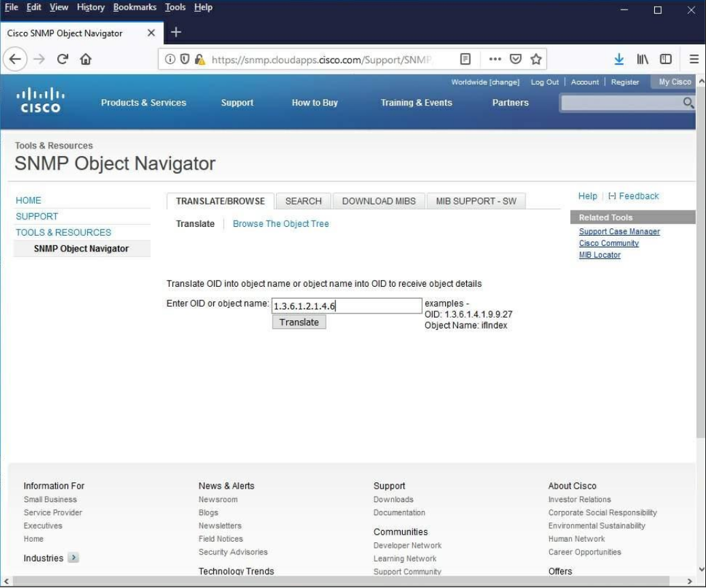Open Browse The Object Tree link
Screen dimensions: 706x588
click(281, 223)
